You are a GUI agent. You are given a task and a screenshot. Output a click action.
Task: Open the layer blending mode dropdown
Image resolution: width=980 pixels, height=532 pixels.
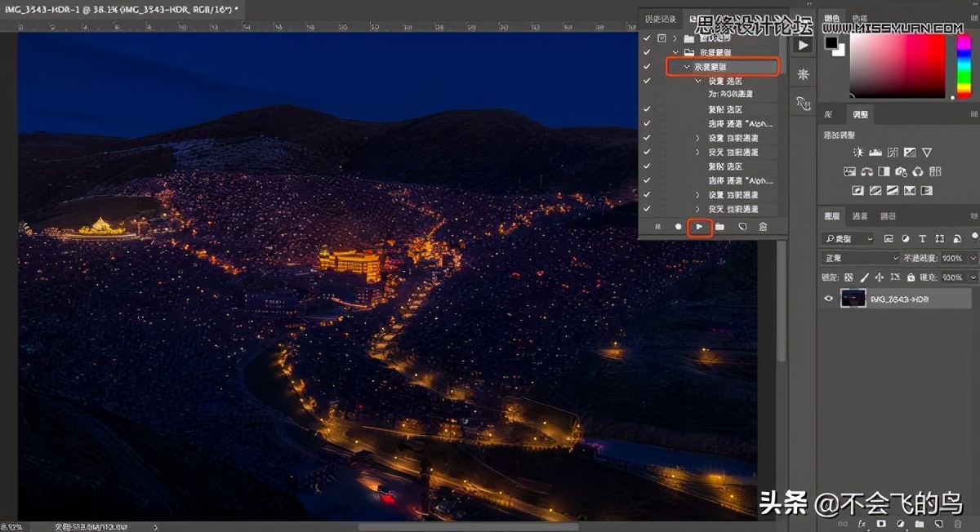click(857, 257)
